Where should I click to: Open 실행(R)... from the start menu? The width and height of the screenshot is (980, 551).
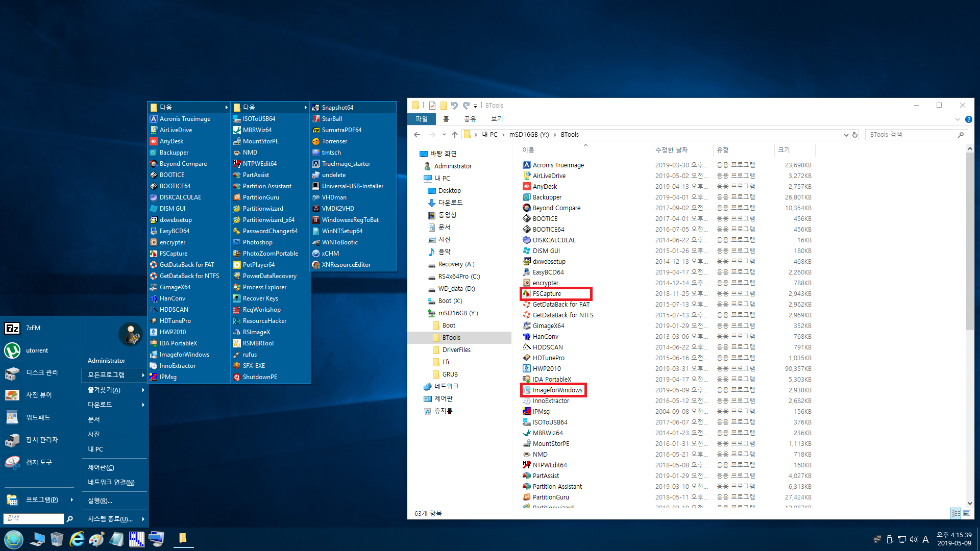[100, 501]
